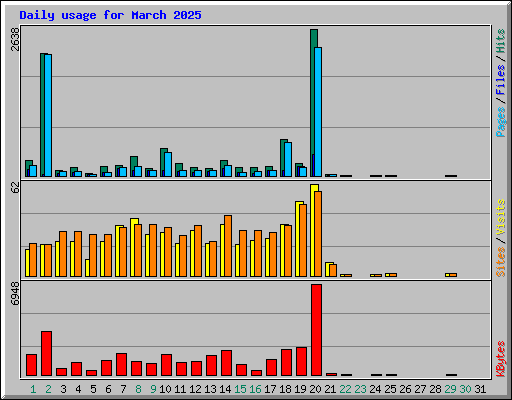Viewport: 512px width, 400px height.
Task: Click the day 27 axis label
Action: [x=420, y=389]
